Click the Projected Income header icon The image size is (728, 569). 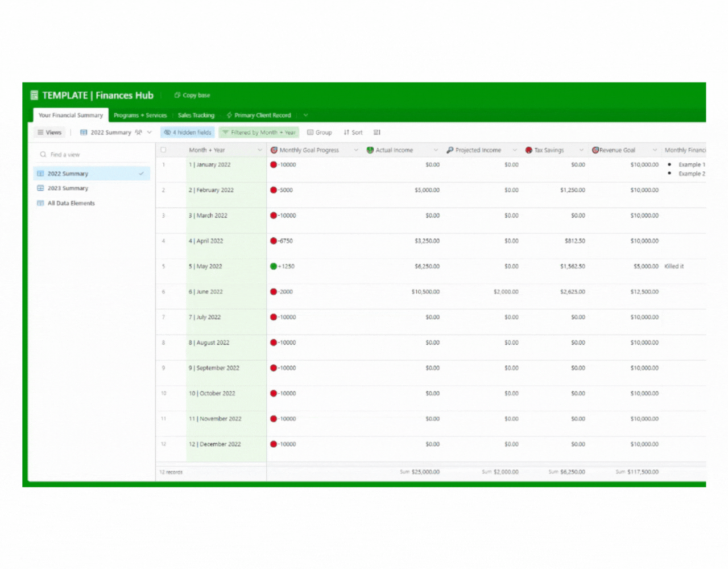pos(450,150)
